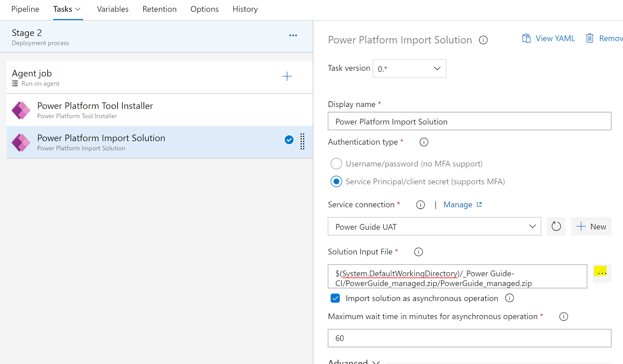Image resolution: width=623 pixels, height=364 pixels.
Task: Open the History tab
Action: (x=245, y=9)
